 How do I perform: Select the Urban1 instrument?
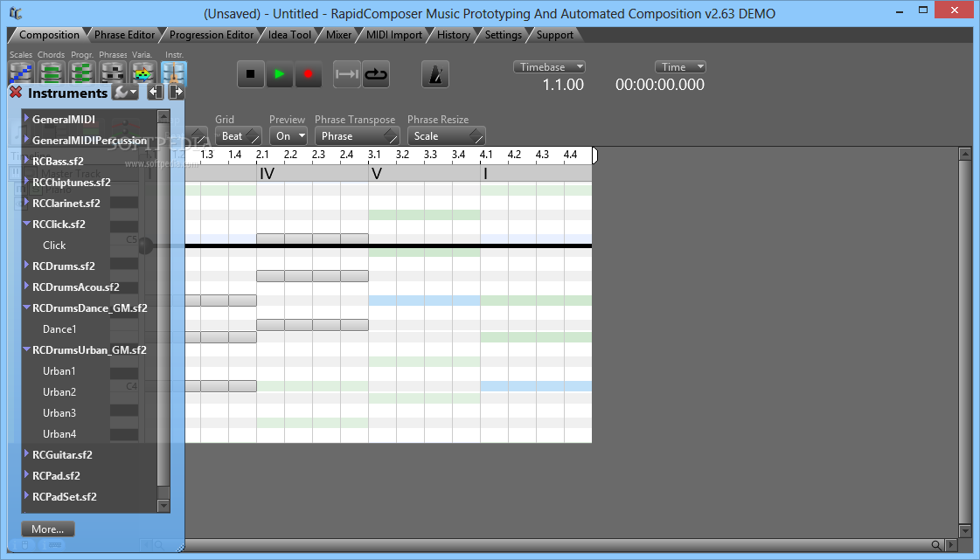59,370
